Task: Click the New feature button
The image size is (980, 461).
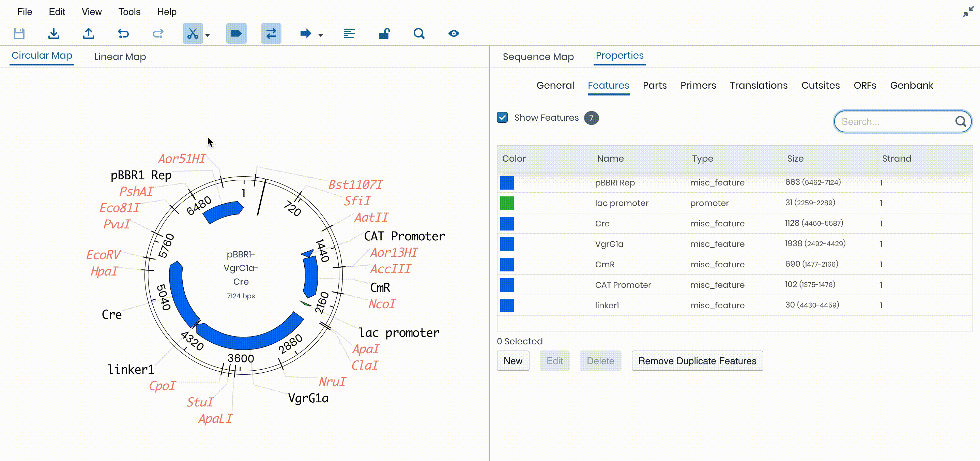Action: point(512,360)
